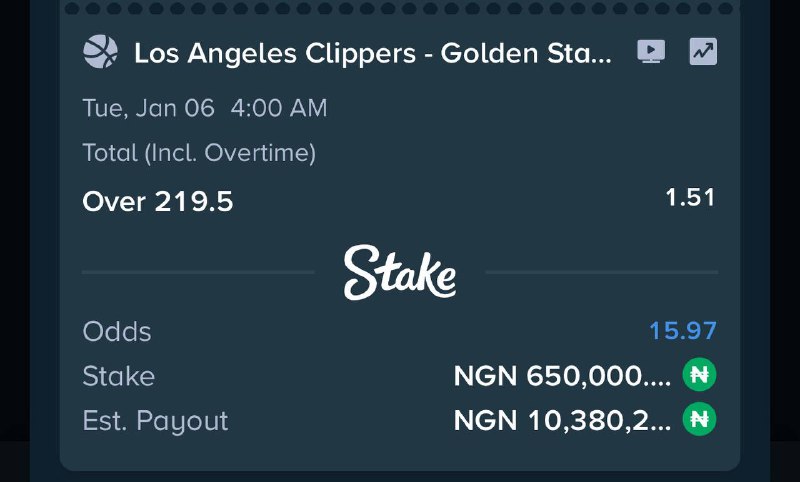Click the Tue, Jan 06 date

click(148, 108)
